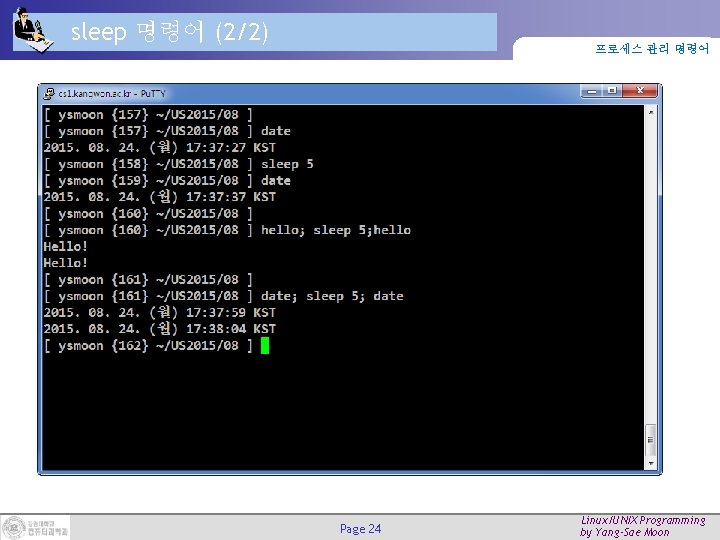The image size is (720, 540).
Task: Click the first 'Hello!' output line
Action: [x=65, y=247]
